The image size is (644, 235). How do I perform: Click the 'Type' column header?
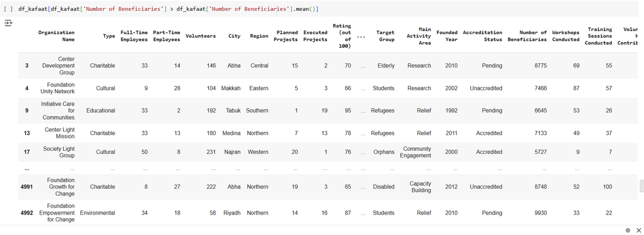109,36
